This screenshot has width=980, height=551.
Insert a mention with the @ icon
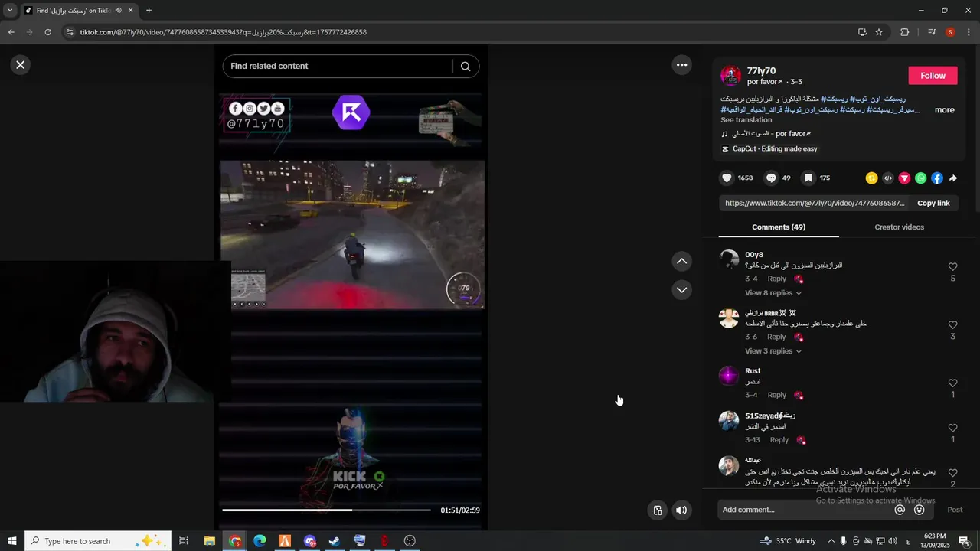pyautogui.click(x=900, y=510)
